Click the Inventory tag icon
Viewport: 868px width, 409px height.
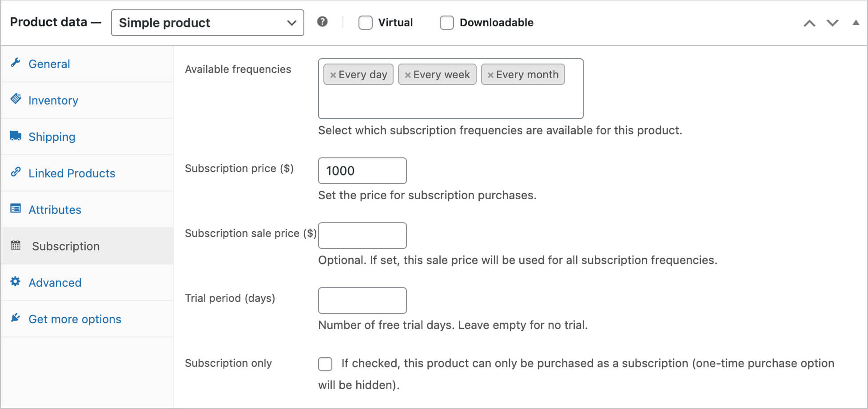[x=16, y=99]
